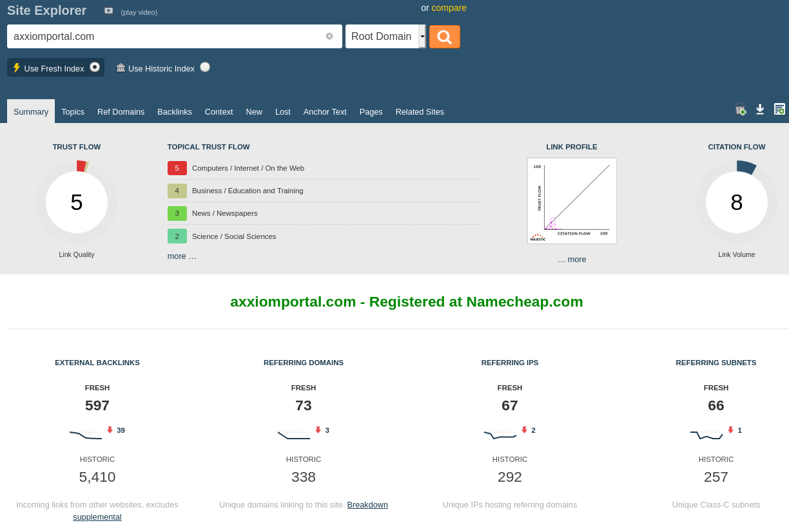Click the teal swatch numbered 2
Viewport: 789px width, 532px height.
177,236
